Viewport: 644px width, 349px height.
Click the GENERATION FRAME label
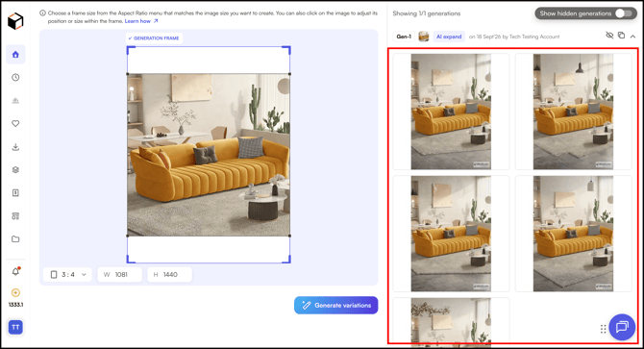coord(154,38)
